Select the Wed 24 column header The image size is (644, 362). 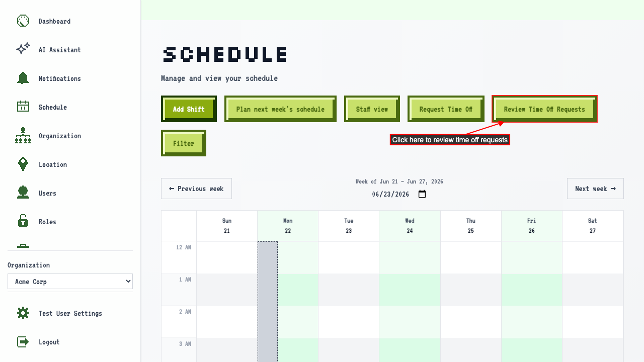click(410, 226)
